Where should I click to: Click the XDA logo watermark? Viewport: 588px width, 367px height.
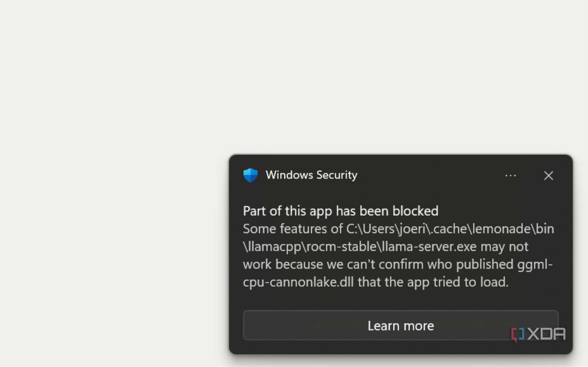click(x=538, y=334)
